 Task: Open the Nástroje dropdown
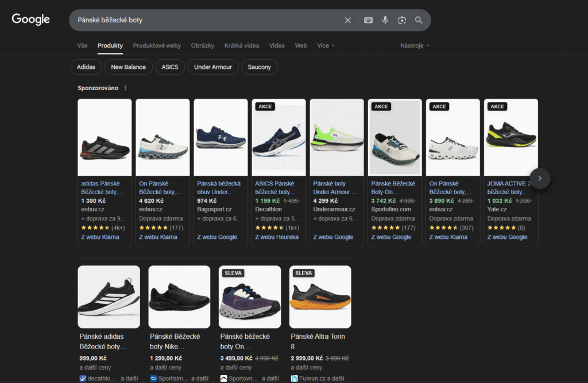(x=415, y=45)
